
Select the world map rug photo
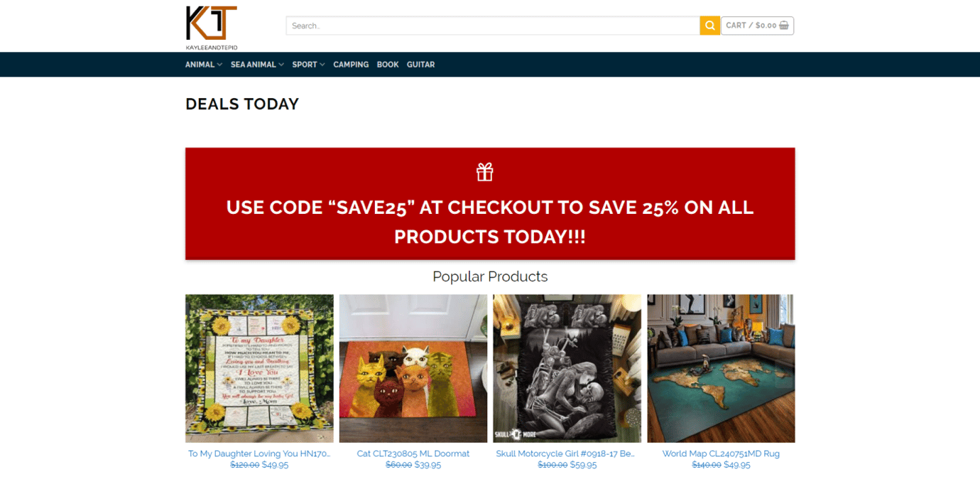tap(720, 367)
